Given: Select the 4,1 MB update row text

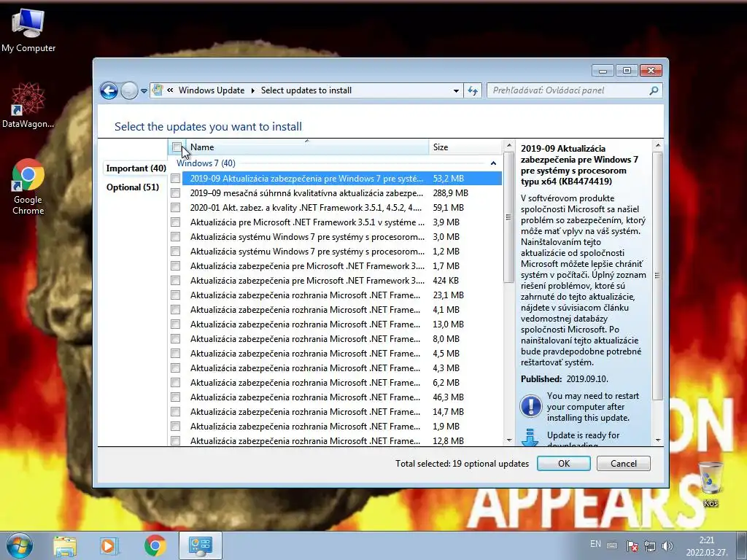Looking at the screenshot, I should [x=305, y=309].
